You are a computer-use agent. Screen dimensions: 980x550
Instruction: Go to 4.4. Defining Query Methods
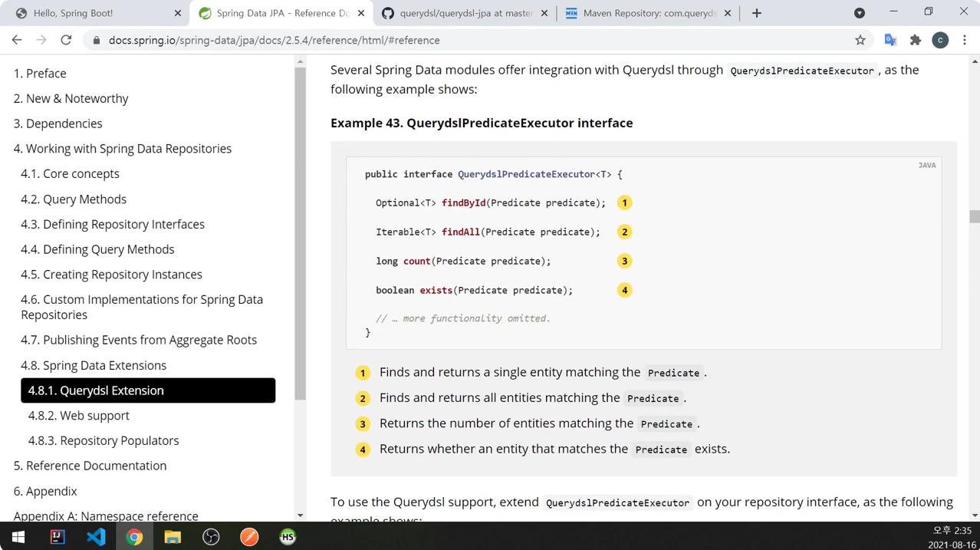pyautogui.click(x=97, y=249)
